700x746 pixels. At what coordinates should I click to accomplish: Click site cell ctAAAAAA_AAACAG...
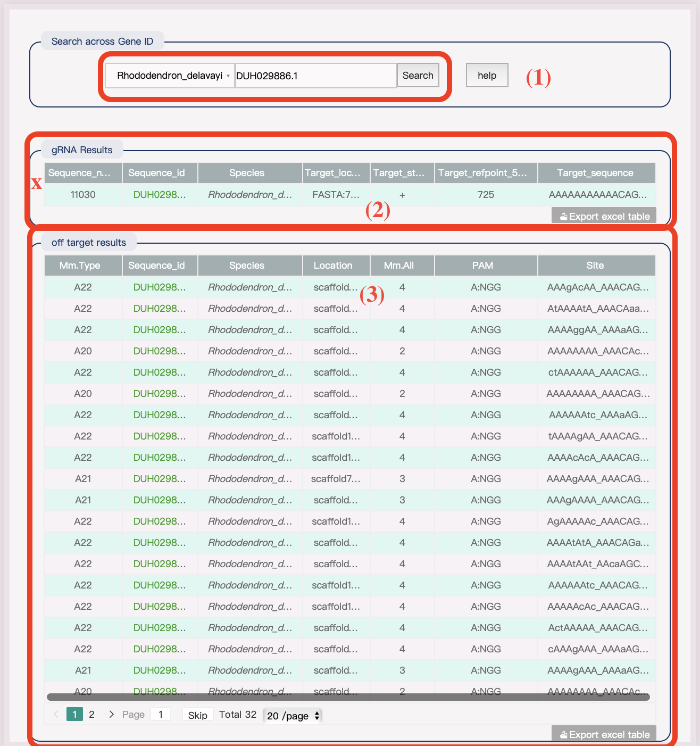point(596,372)
